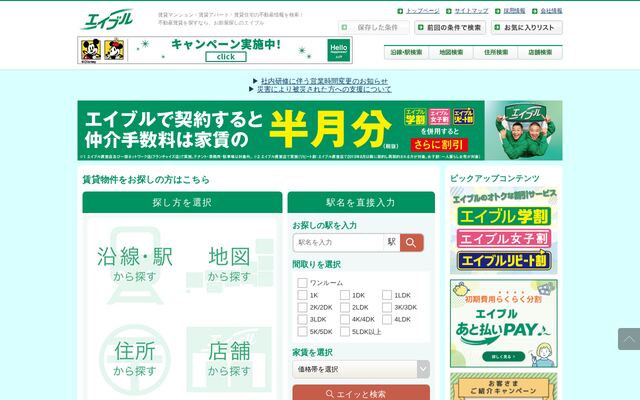
Task: Check the 2LDK layout checkbox
Action: point(345,307)
